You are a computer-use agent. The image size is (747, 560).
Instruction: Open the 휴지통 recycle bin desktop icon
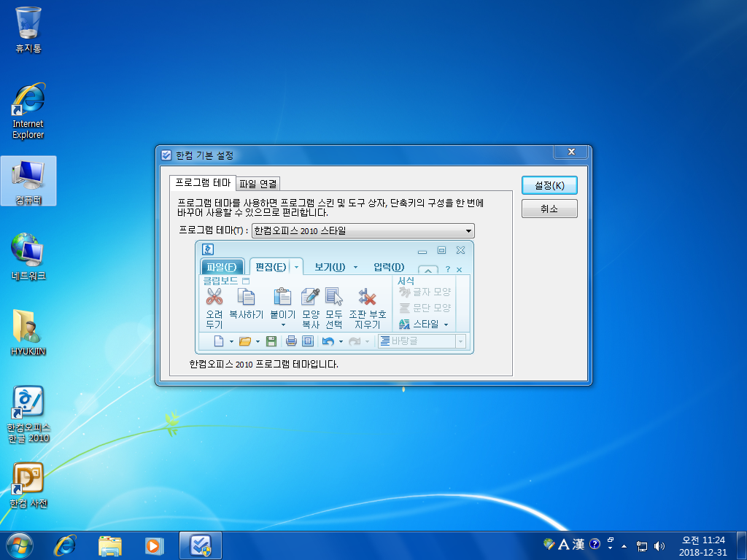(x=28, y=29)
